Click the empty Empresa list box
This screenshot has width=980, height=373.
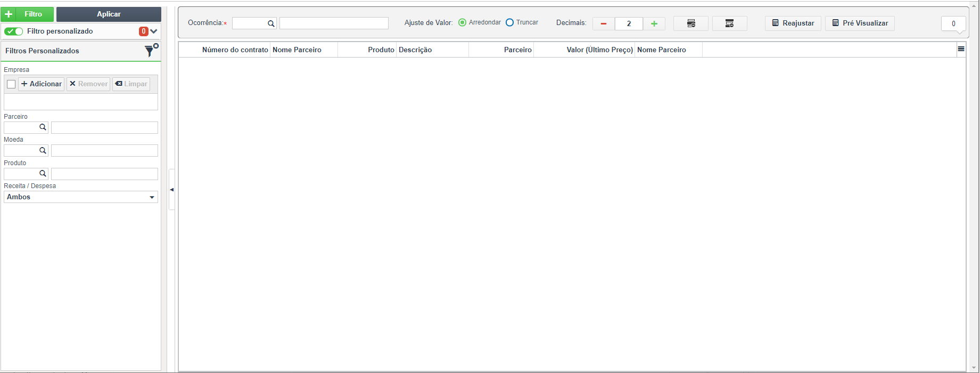(x=81, y=102)
